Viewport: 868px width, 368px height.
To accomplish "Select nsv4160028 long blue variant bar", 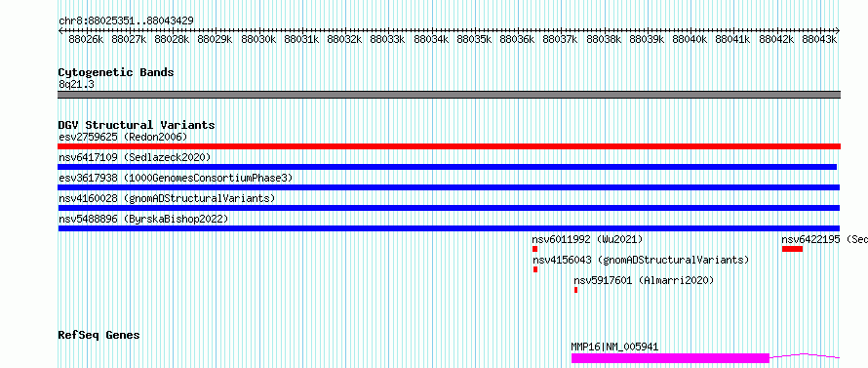I will point(449,208).
